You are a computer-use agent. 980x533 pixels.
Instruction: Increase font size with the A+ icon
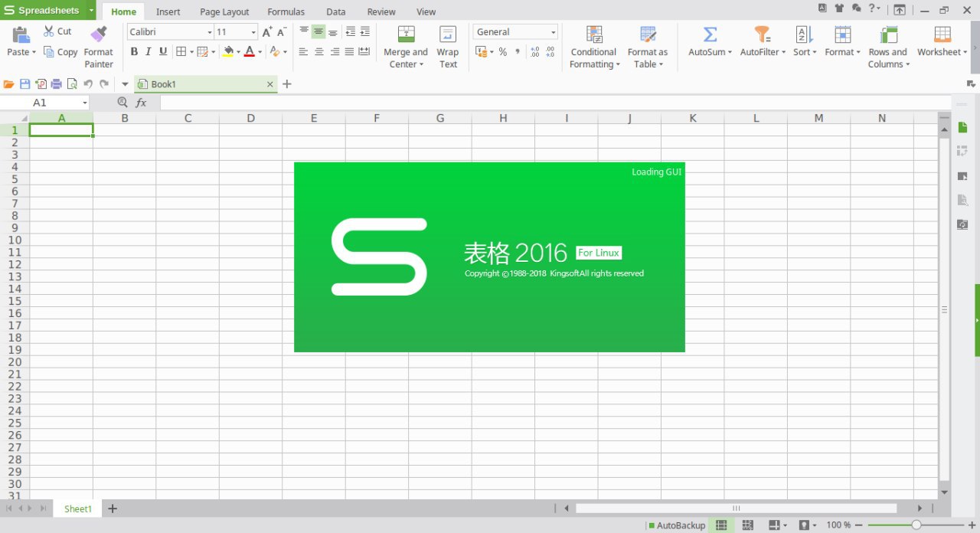tap(267, 31)
